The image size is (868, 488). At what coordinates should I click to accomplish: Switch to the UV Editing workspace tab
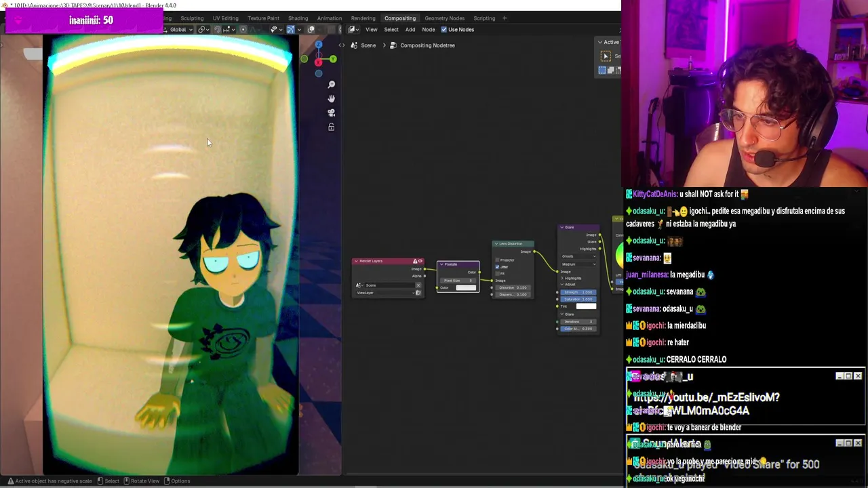tap(225, 18)
